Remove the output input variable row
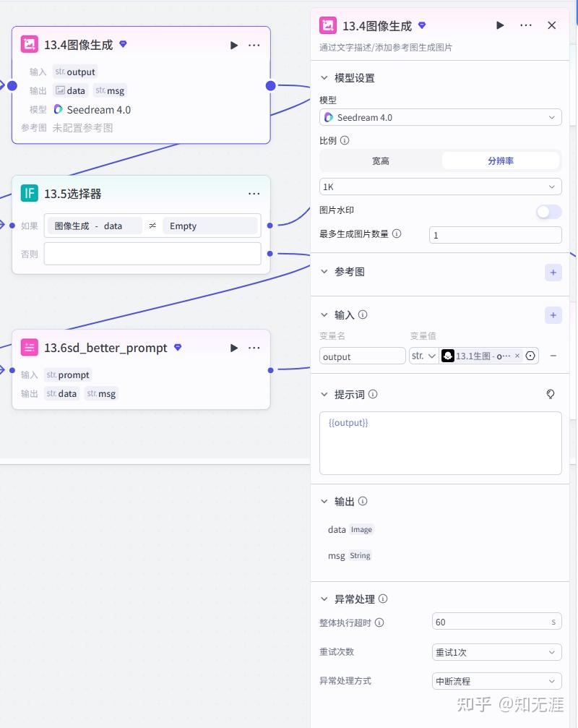The image size is (578, 728). (553, 356)
